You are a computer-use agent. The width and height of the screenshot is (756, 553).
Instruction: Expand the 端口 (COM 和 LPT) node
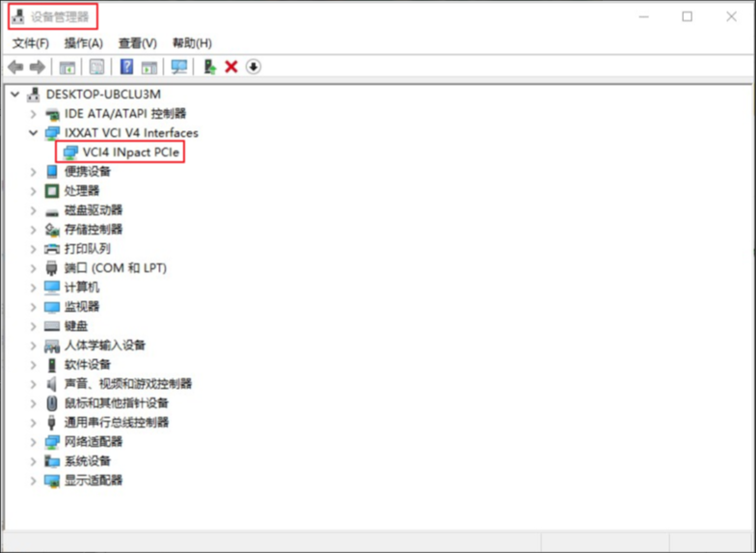pos(33,268)
